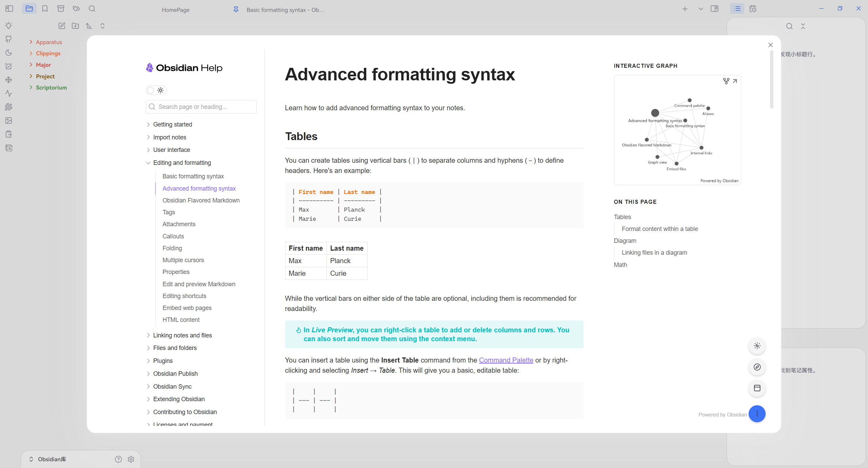Open the outline list icon at top right
The image size is (868, 468).
click(x=737, y=9)
